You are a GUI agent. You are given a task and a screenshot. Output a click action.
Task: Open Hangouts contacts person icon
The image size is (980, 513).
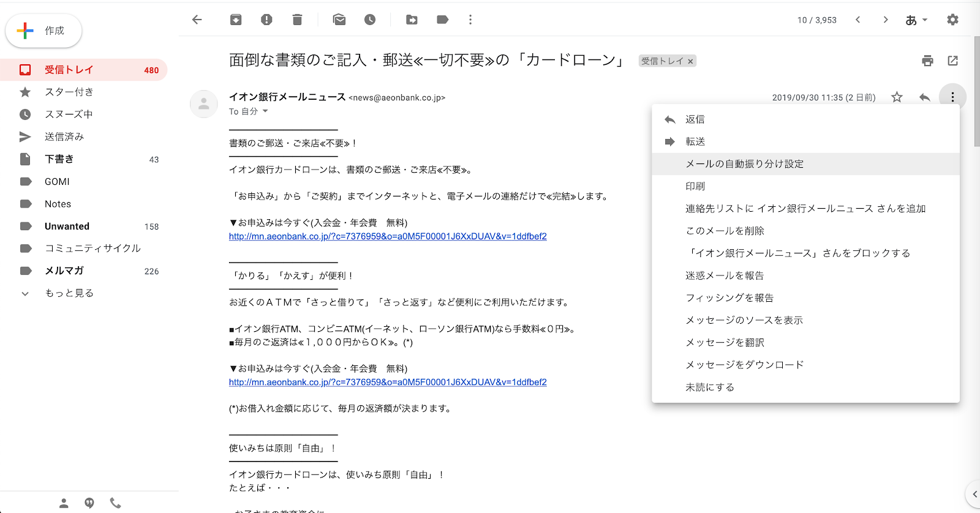pyautogui.click(x=64, y=503)
